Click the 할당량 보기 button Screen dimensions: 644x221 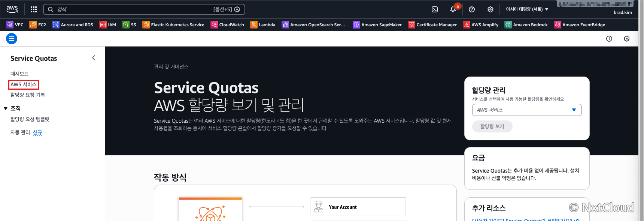tap(492, 126)
